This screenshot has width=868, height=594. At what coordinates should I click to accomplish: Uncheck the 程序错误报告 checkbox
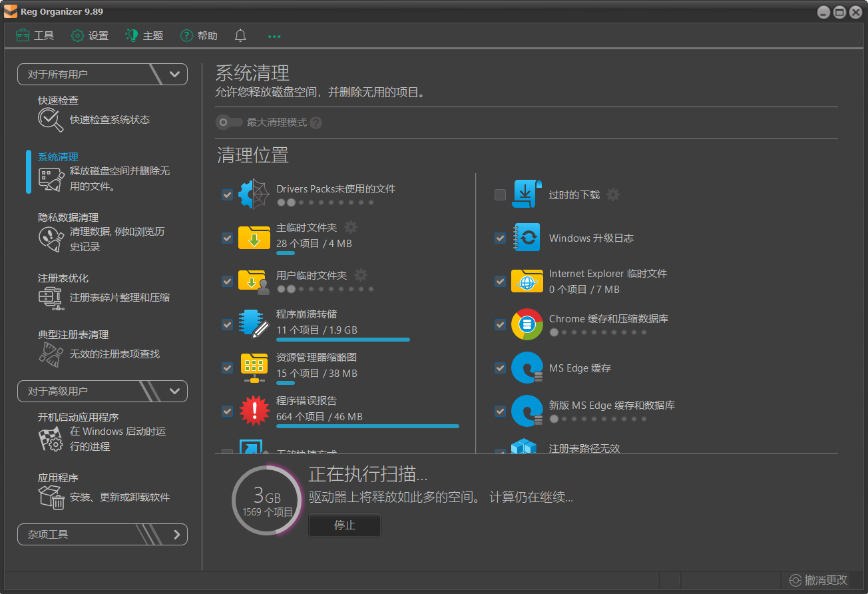[228, 411]
